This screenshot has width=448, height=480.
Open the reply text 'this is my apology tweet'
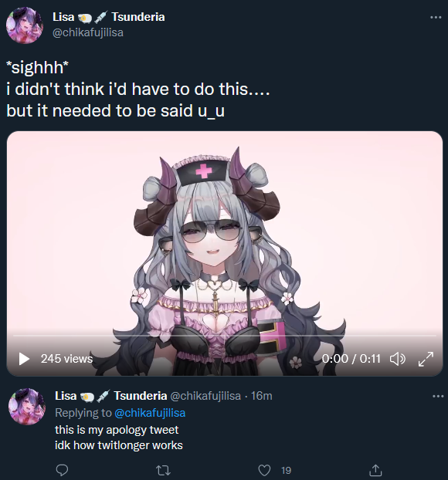[x=117, y=430]
